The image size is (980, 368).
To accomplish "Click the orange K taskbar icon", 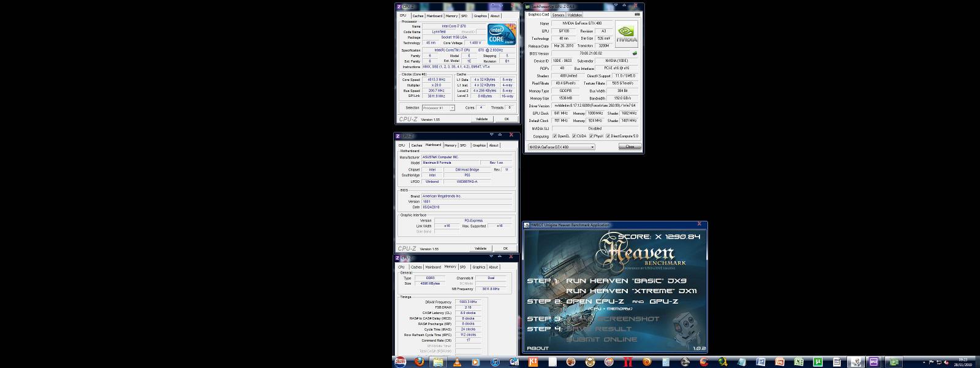I will (x=533, y=362).
